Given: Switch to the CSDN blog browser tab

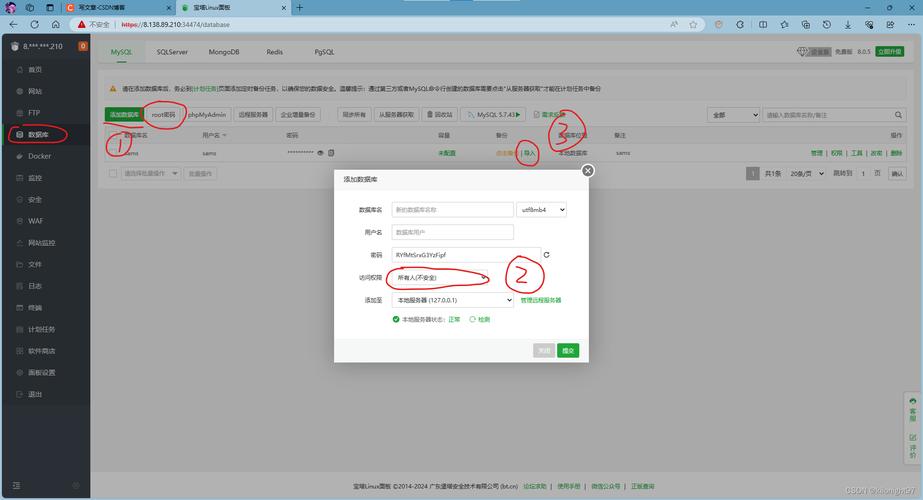Looking at the screenshot, I should 118,8.
